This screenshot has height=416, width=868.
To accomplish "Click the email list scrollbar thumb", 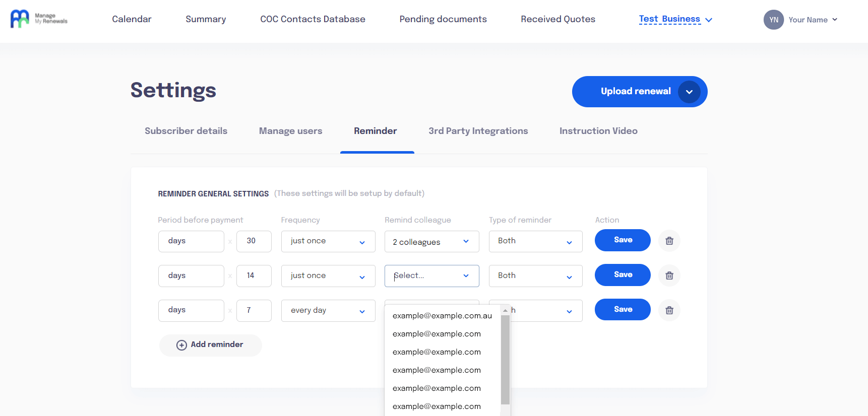I will [505, 360].
